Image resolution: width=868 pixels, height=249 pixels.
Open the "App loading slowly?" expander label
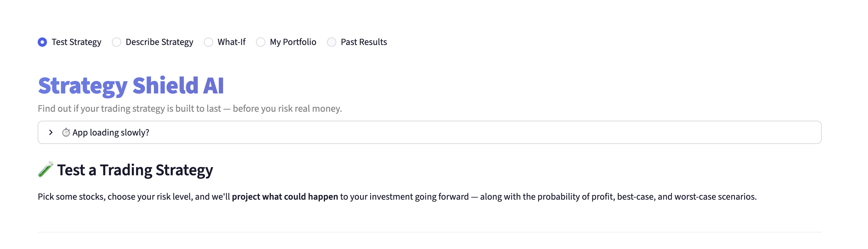111,133
